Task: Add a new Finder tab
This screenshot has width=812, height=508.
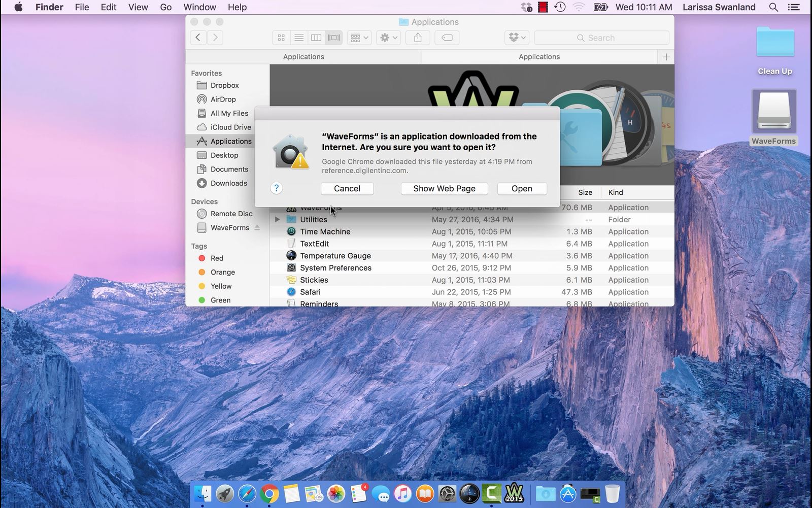Action: tap(666, 57)
